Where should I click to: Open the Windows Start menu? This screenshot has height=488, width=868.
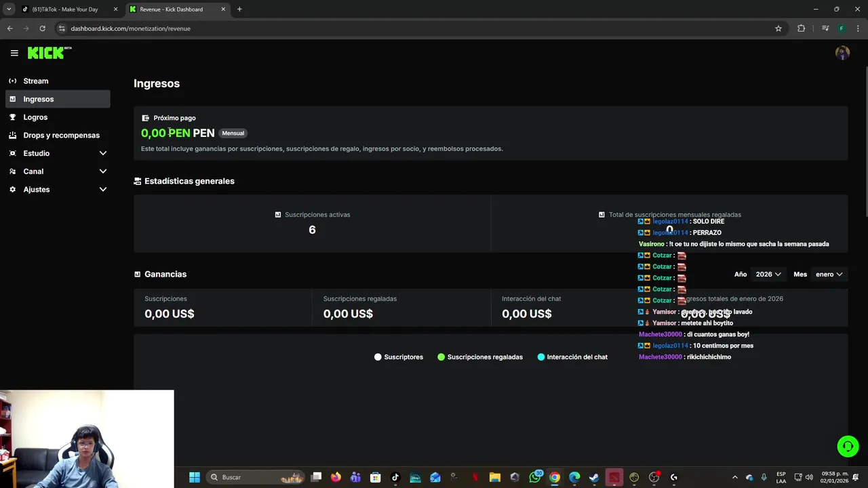click(195, 477)
